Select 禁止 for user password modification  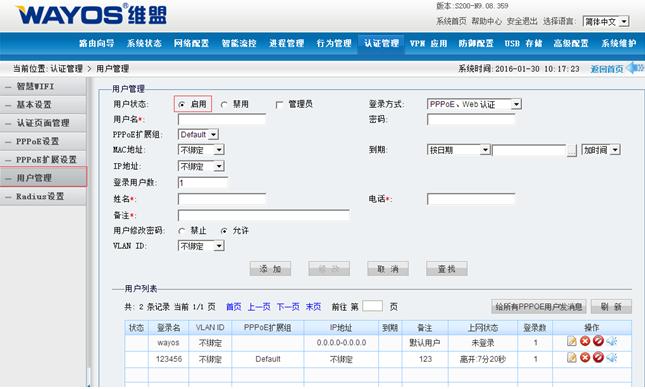(181, 231)
